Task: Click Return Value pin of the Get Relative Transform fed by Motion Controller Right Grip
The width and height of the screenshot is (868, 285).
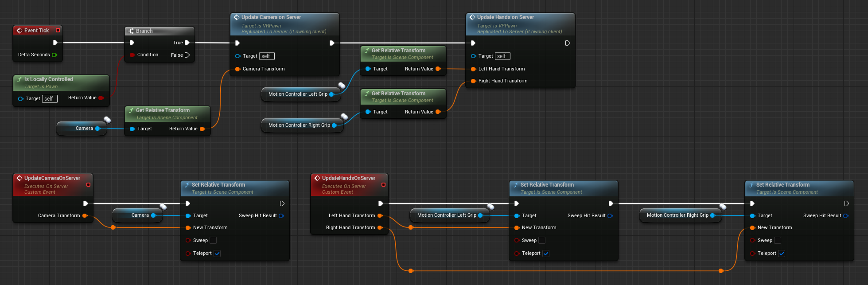Action: point(438,112)
